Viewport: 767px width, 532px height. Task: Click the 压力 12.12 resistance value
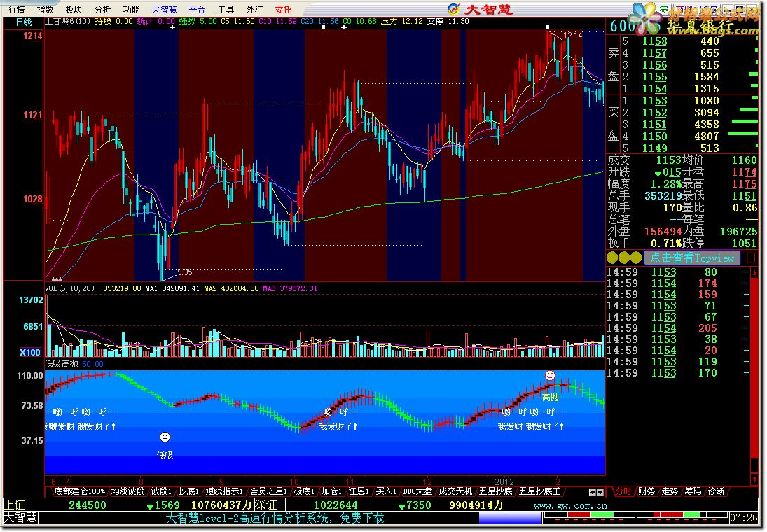pyautogui.click(x=401, y=21)
